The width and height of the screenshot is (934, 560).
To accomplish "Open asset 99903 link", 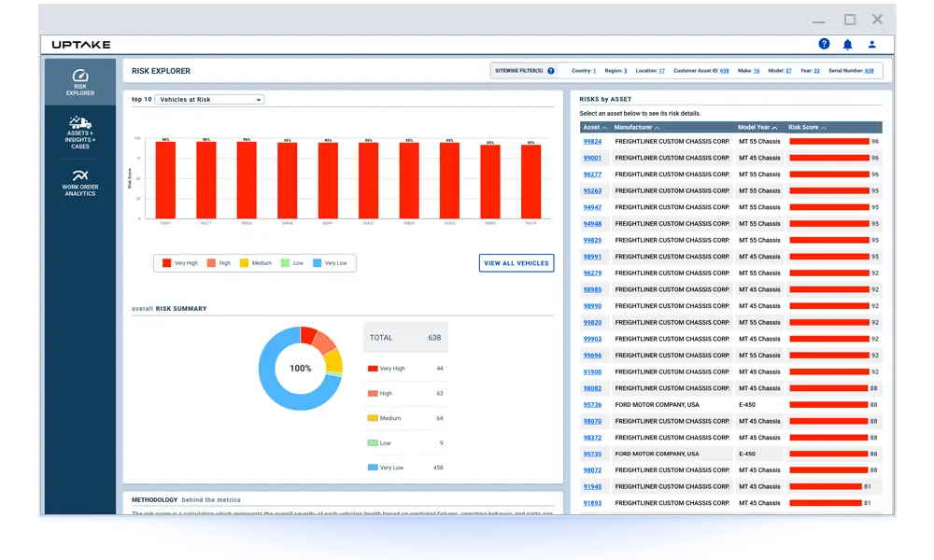I will (592, 339).
